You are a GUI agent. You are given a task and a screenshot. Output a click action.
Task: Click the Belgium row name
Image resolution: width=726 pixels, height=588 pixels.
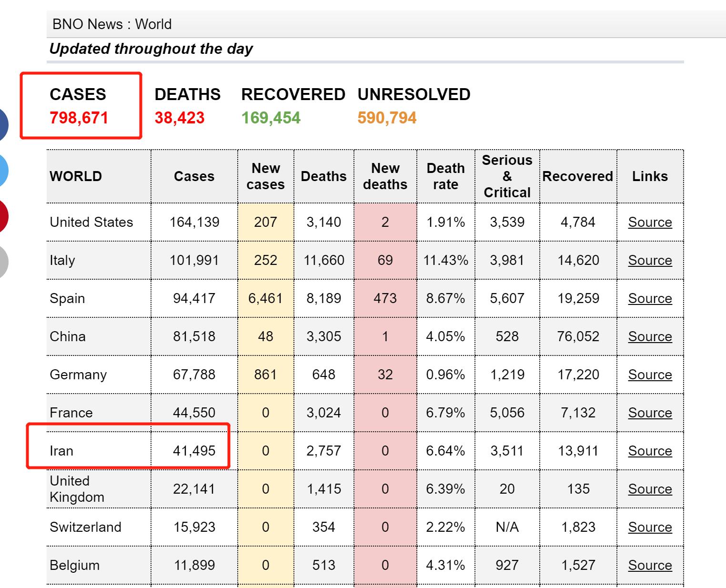coord(75,565)
